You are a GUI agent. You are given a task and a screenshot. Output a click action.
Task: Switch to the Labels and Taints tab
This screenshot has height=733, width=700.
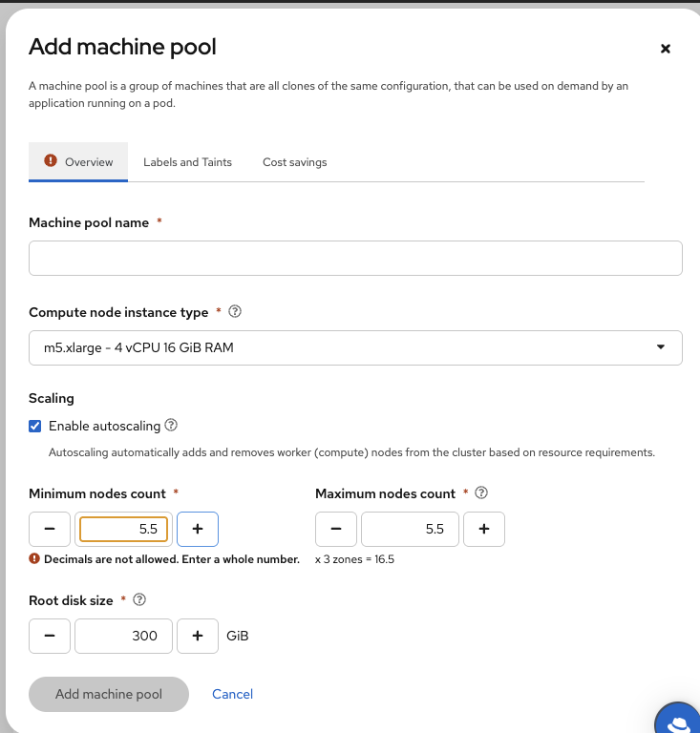point(187,162)
